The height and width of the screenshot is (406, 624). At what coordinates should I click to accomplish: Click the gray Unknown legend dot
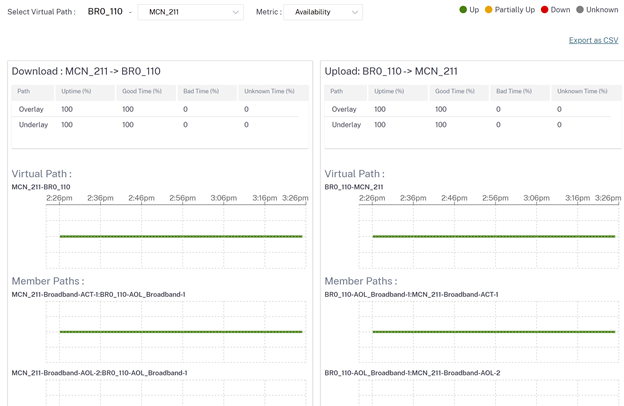click(x=580, y=10)
